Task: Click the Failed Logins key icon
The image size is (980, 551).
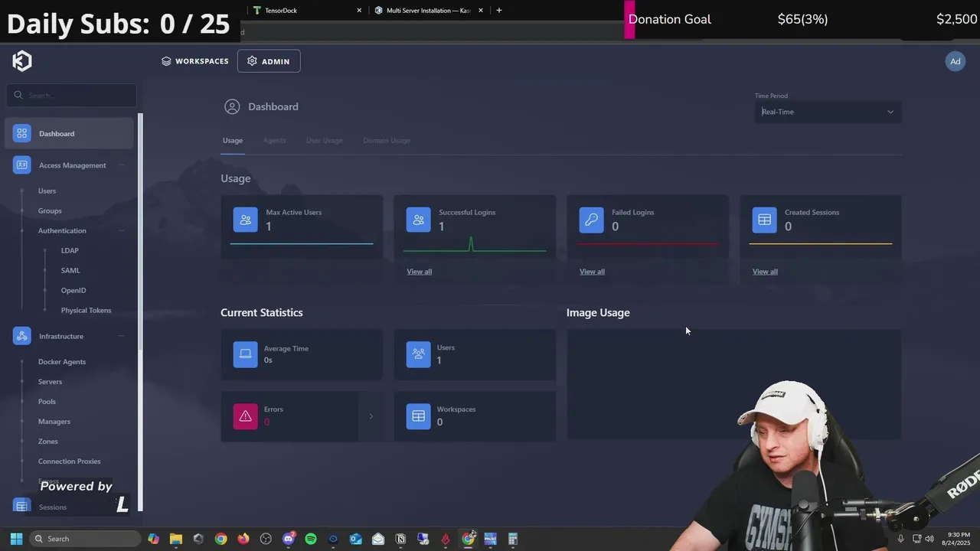Action: pyautogui.click(x=592, y=220)
